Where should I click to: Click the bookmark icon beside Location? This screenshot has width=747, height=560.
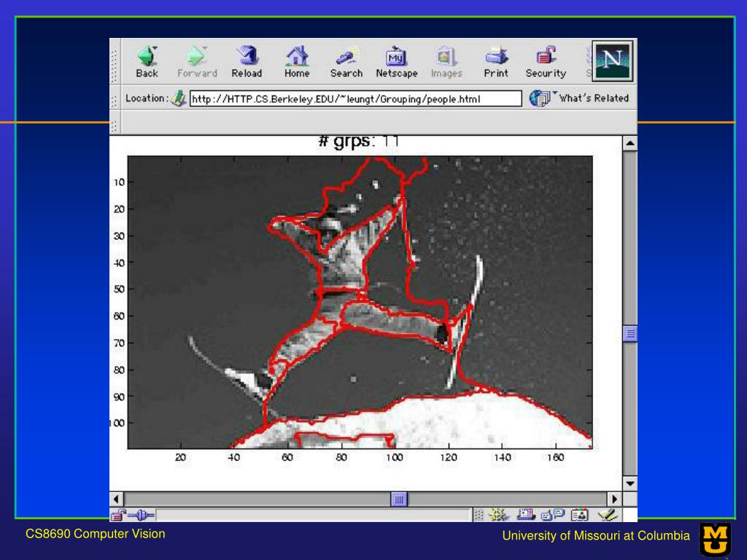179,98
